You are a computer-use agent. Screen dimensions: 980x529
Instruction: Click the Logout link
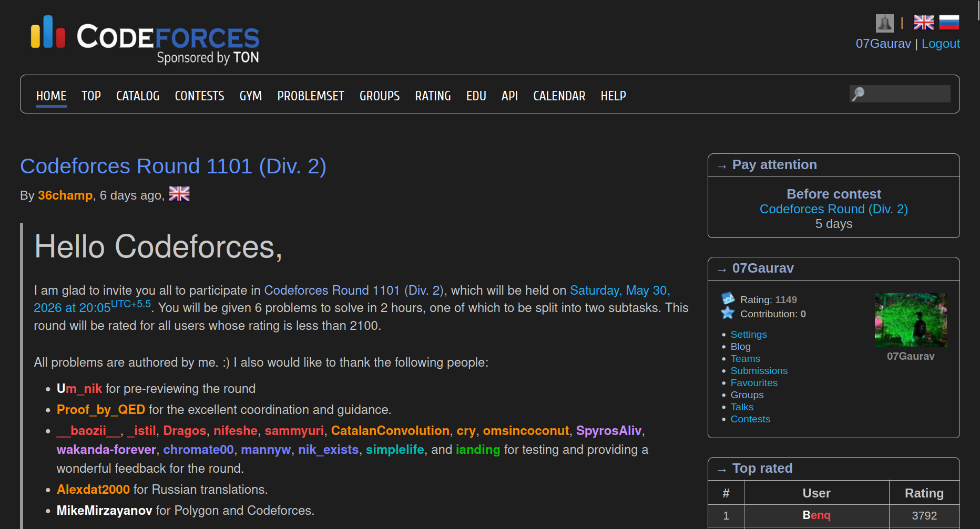(x=941, y=44)
